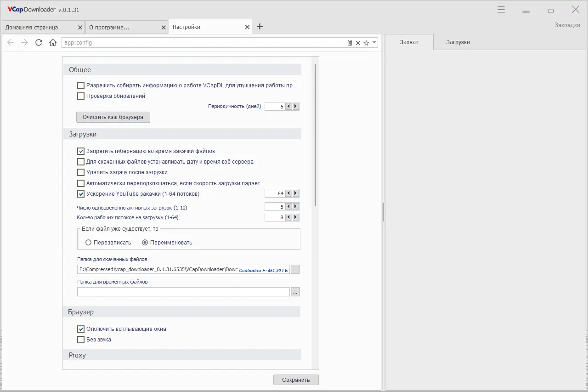The image size is (588, 392).
Task: Increase Периодичность (дней) with right arrow
Action: point(296,107)
